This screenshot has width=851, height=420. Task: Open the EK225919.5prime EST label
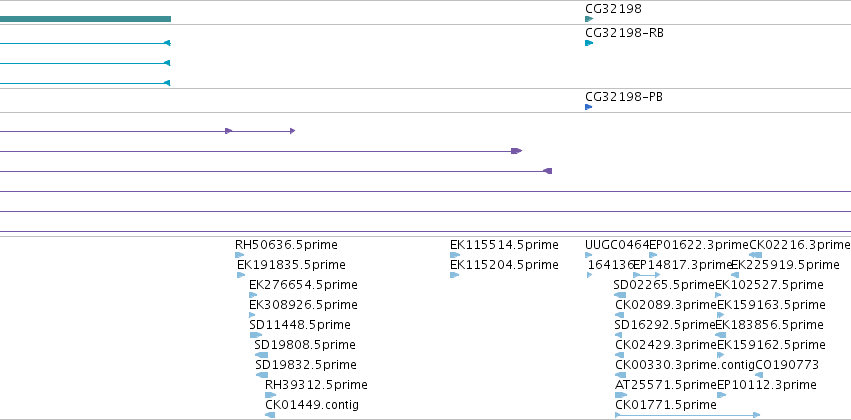[785, 265]
